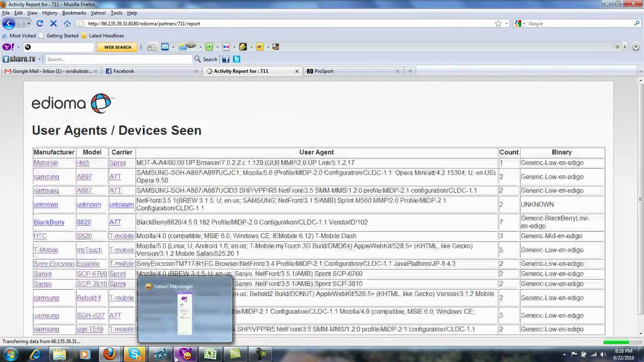This screenshot has width=644, height=362.
Task: Click the Yahoo! Messenger preview thumbnail
Action: click(185, 314)
